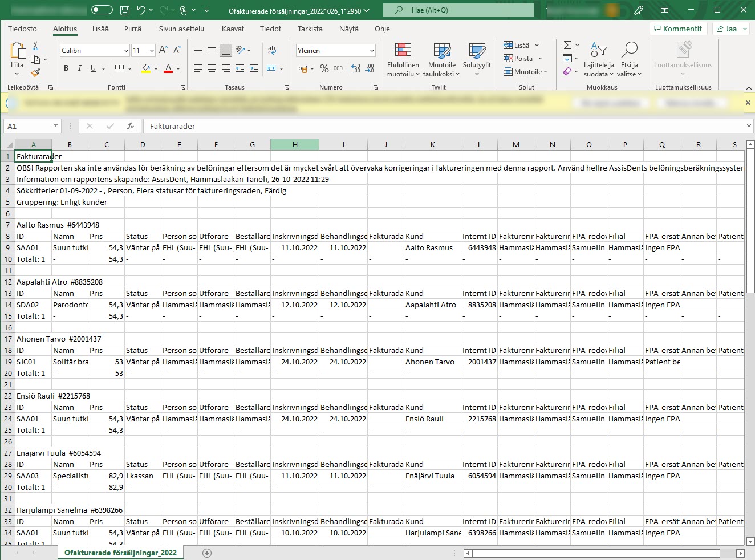Open Ehdollinen muotoilu conditional formatting

(403, 60)
